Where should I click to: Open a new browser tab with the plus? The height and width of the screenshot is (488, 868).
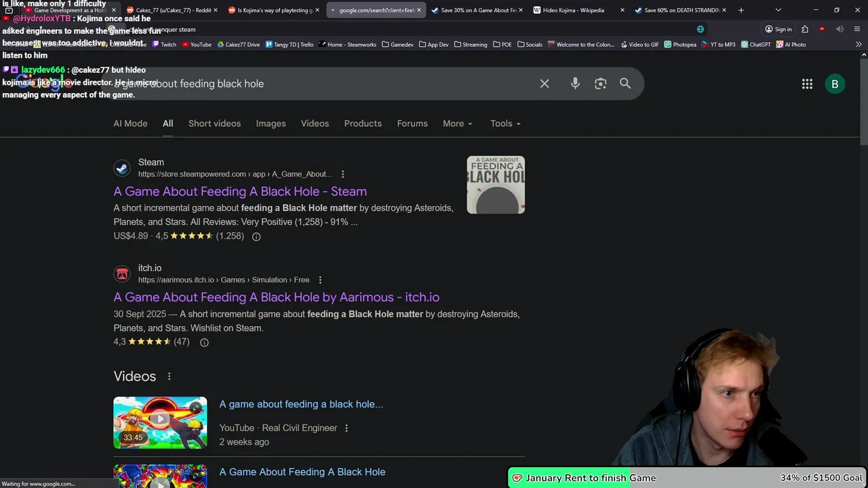[x=741, y=10]
